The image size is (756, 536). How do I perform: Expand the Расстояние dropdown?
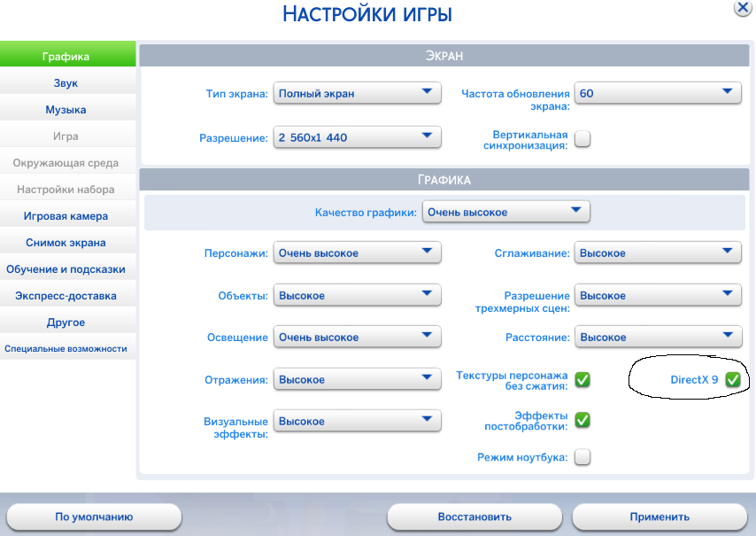tap(658, 337)
